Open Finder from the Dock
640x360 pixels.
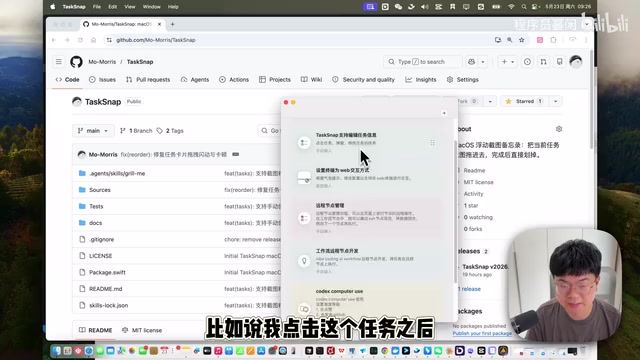coord(56,351)
